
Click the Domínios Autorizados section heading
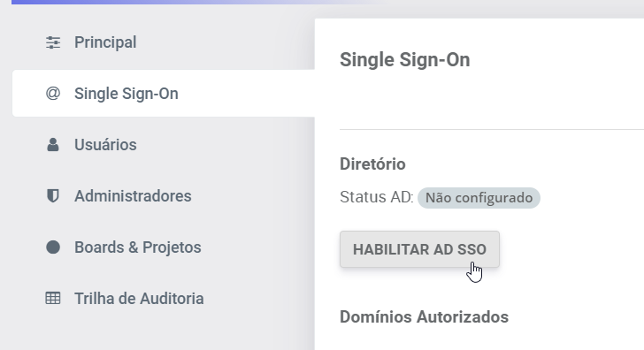424,317
